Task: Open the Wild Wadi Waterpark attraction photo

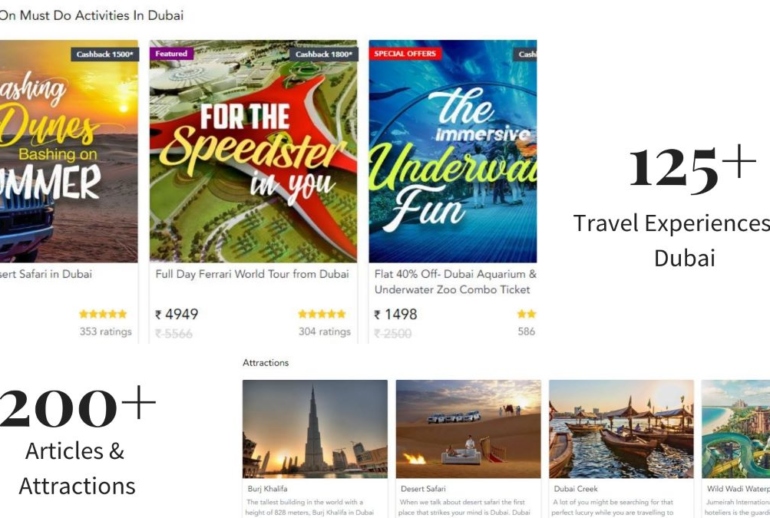Action: pyautogui.click(x=736, y=429)
